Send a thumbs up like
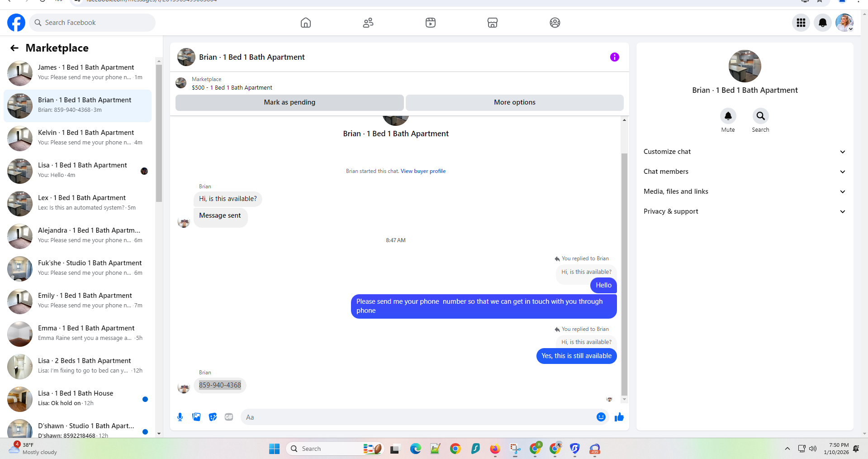The height and width of the screenshot is (459, 868). tap(619, 417)
